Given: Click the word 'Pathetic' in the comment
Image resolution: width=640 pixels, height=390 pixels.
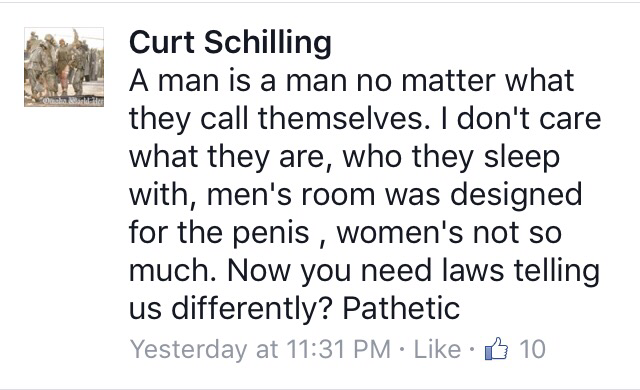Looking at the screenshot, I should pos(401,308).
